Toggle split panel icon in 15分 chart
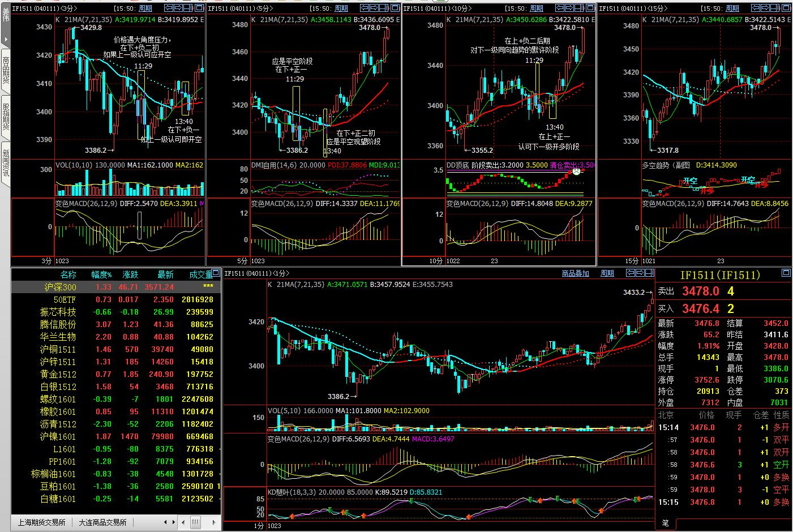 click(775, 8)
